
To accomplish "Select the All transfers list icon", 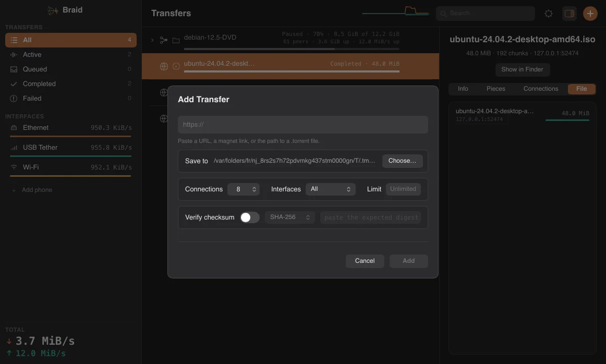I will [14, 40].
